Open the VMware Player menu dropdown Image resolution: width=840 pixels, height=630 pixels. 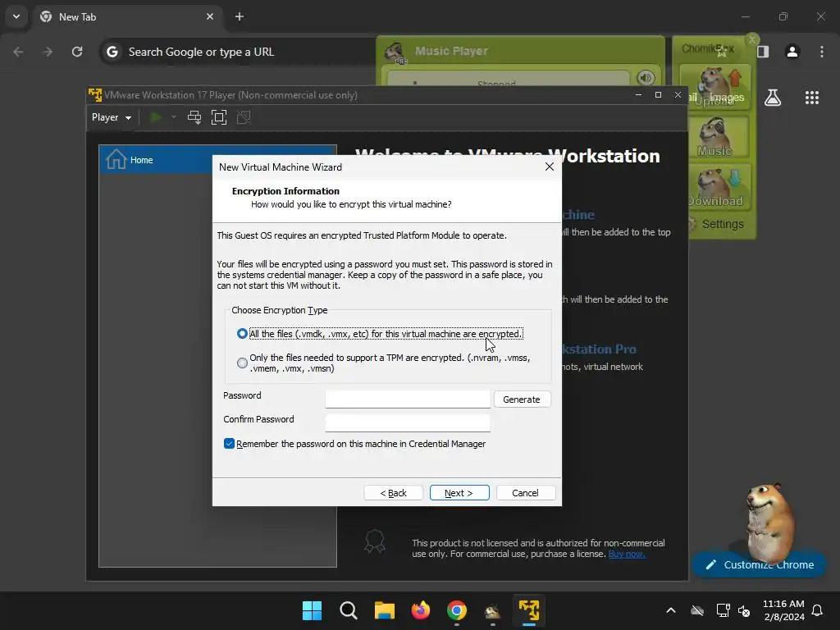(112, 117)
